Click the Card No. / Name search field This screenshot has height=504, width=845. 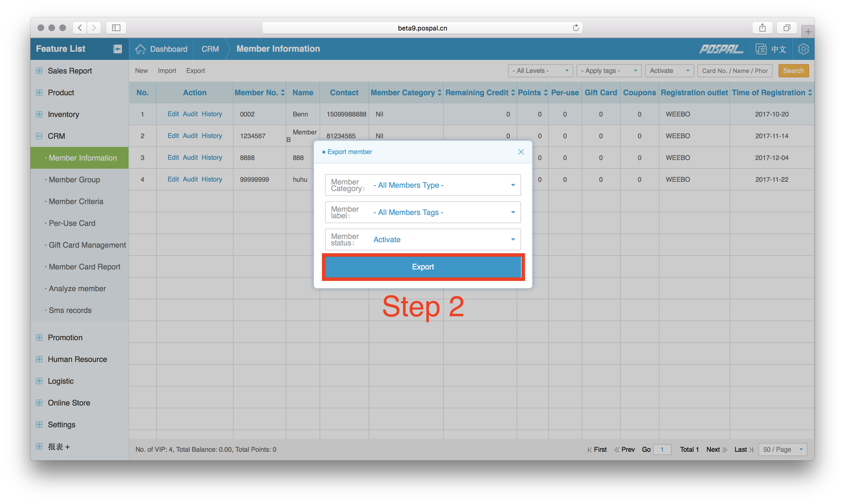pyautogui.click(x=735, y=71)
